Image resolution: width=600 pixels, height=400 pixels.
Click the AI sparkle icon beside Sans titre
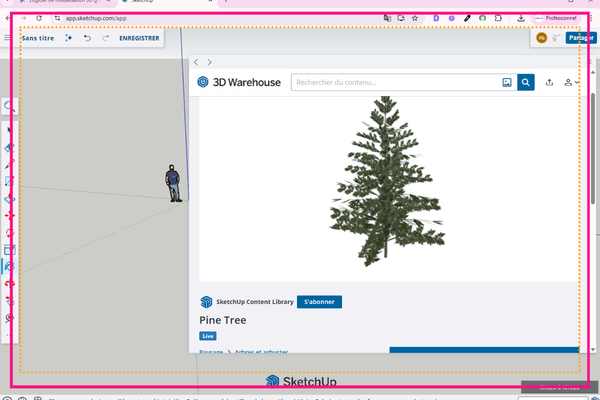tap(68, 38)
